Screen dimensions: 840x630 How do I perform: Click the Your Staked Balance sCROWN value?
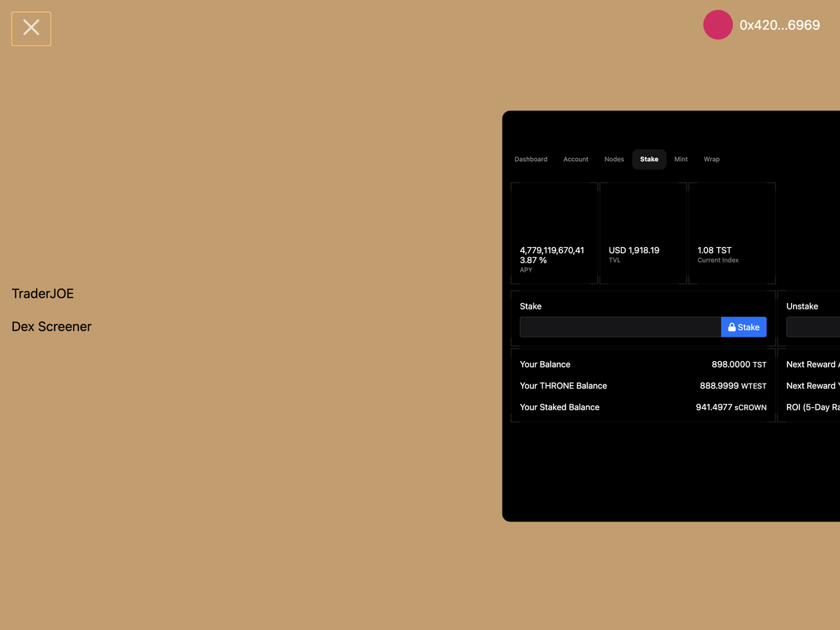pyautogui.click(x=731, y=407)
